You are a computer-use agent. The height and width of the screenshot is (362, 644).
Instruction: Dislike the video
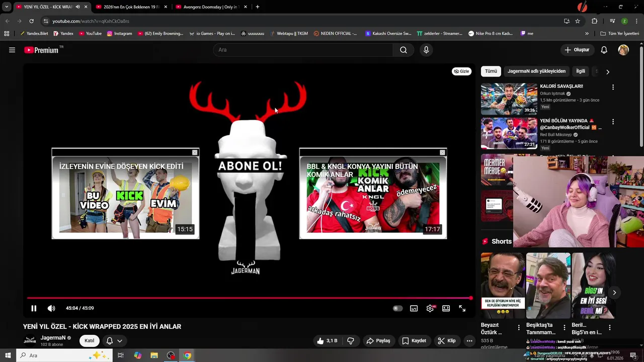351,341
